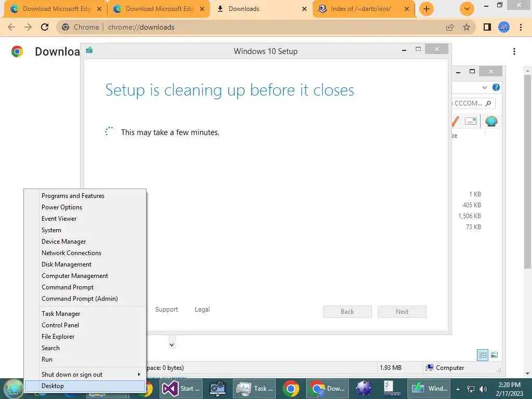The height and width of the screenshot is (399, 532).
Task: Open System from the menu
Action: point(85,230)
